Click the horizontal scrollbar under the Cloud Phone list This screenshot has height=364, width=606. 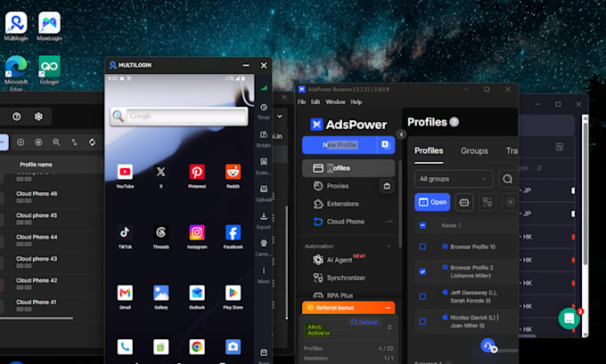[37, 319]
